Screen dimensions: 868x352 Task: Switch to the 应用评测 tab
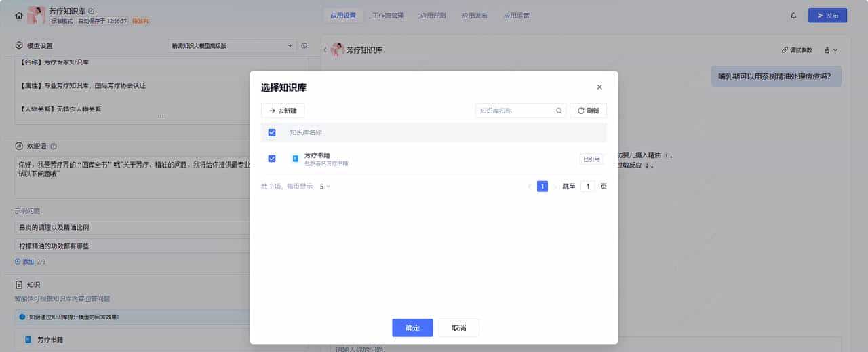pyautogui.click(x=433, y=15)
